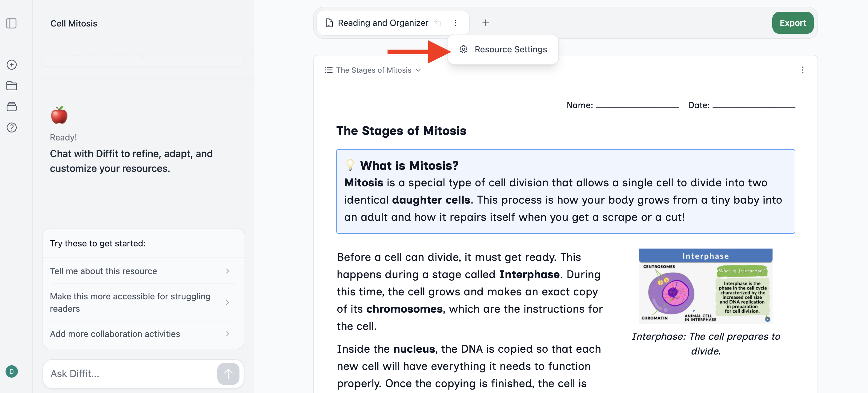The image size is (868, 393).
Task: Click the bold word nucleus
Action: [x=414, y=349]
